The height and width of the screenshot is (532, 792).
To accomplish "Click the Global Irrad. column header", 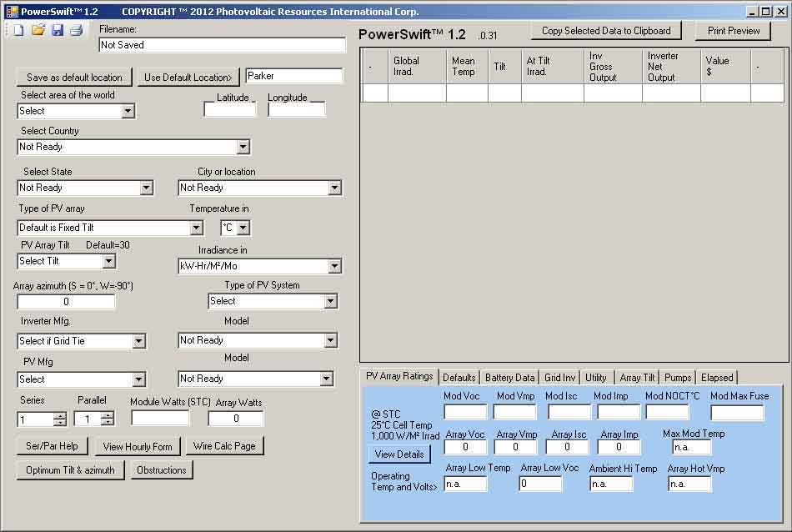I will (x=417, y=66).
